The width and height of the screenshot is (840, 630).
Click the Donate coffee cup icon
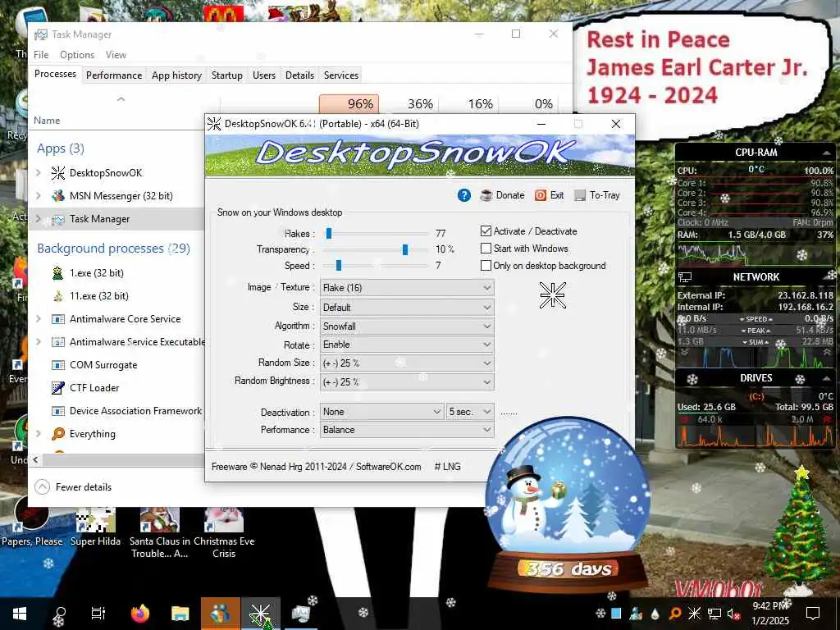click(486, 195)
